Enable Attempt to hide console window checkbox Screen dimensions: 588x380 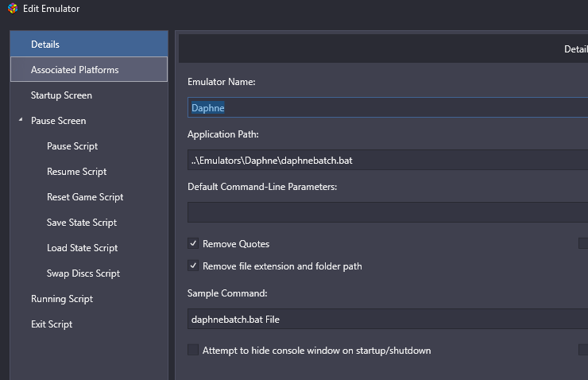click(193, 350)
